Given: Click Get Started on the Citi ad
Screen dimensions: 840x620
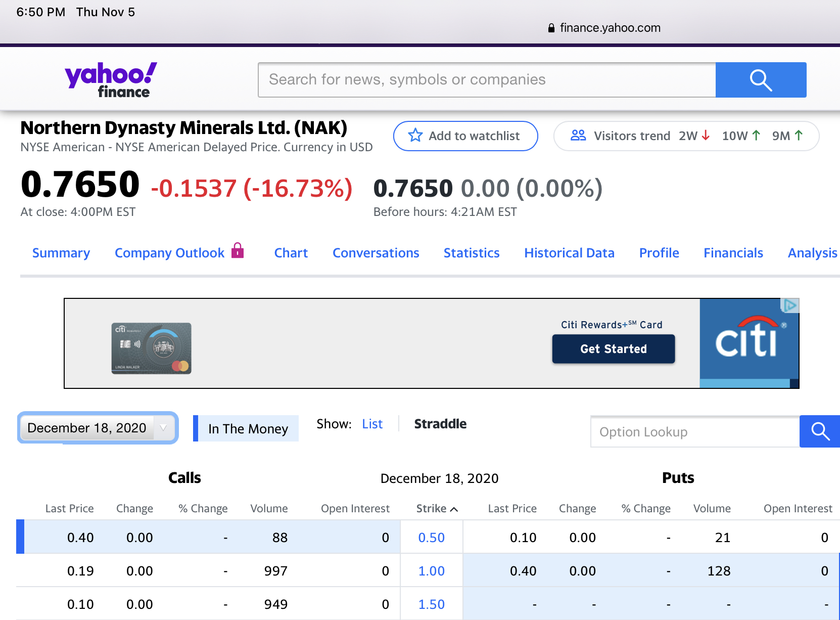Looking at the screenshot, I should point(613,349).
